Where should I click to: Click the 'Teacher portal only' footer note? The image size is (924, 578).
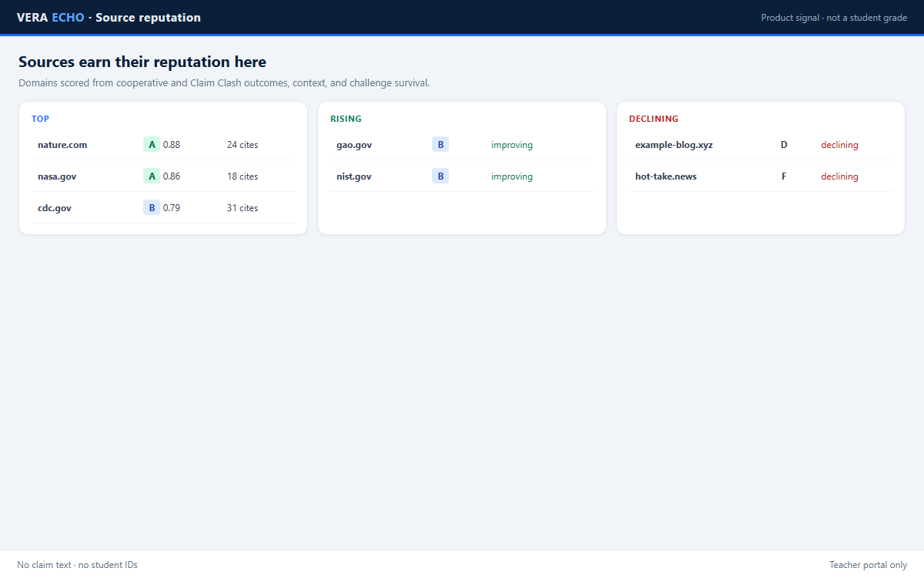pos(868,565)
